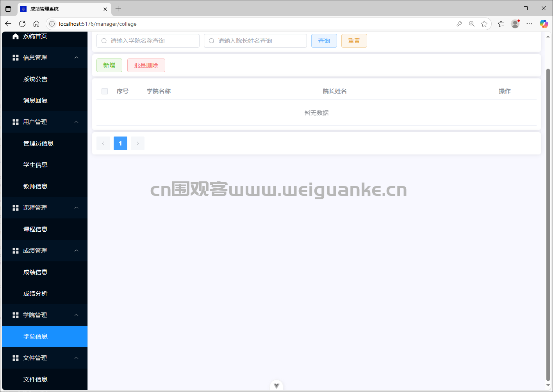Click the 学院管理 grid icon
553x392 pixels.
click(x=16, y=315)
